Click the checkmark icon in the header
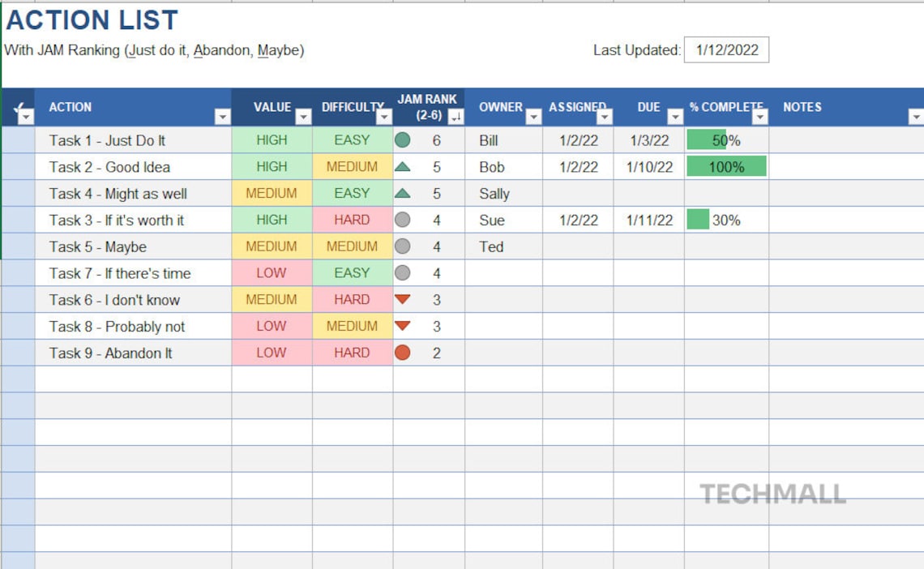The width and height of the screenshot is (924, 569). click(x=19, y=107)
